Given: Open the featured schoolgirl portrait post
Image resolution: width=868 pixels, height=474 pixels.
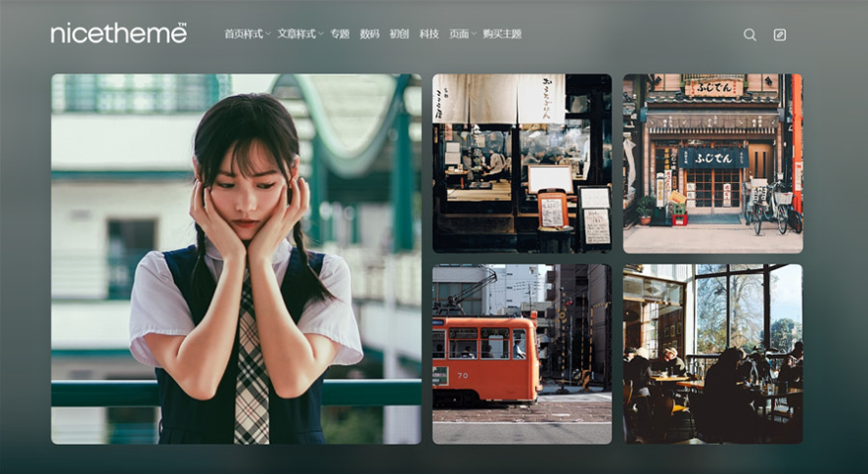Looking at the screenshot, I should coord(236,260).
